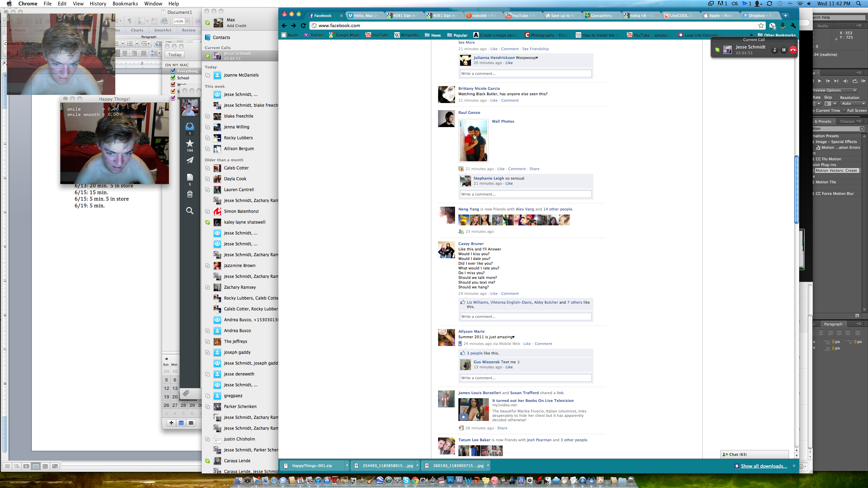Open dropdown next to HappyThings-001.zip download
Image resolution: width=868 pixels, height=488 pixels.
347,466
